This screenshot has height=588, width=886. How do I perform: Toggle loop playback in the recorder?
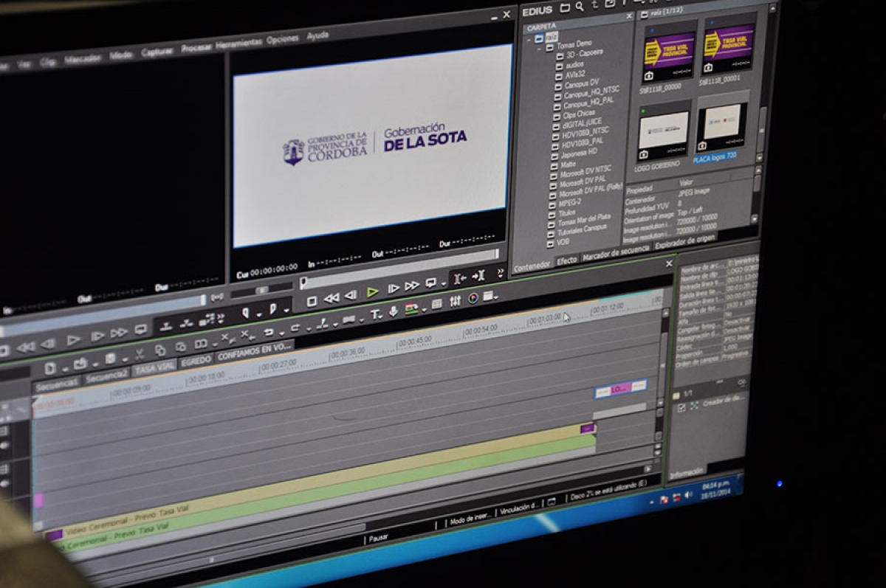point(431,283)
